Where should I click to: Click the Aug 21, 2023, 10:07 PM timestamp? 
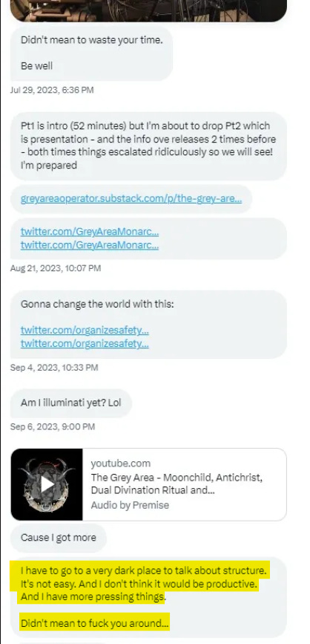pos(56,268)
